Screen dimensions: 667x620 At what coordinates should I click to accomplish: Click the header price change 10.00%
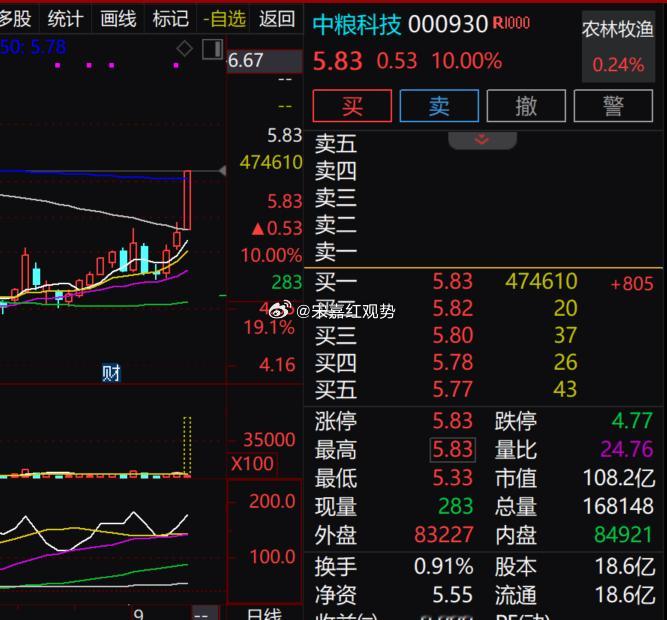coord(467,61)
